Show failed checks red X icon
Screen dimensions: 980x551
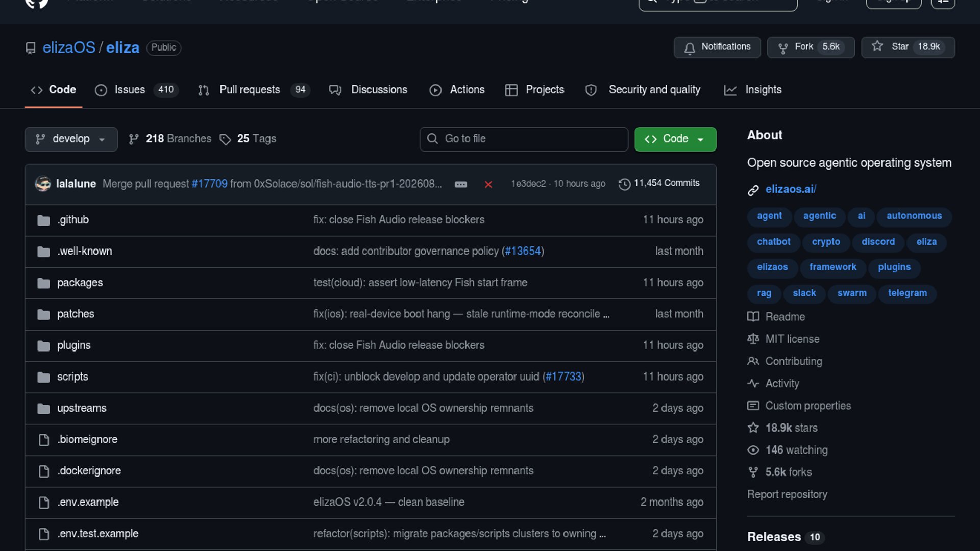[488, 184]
